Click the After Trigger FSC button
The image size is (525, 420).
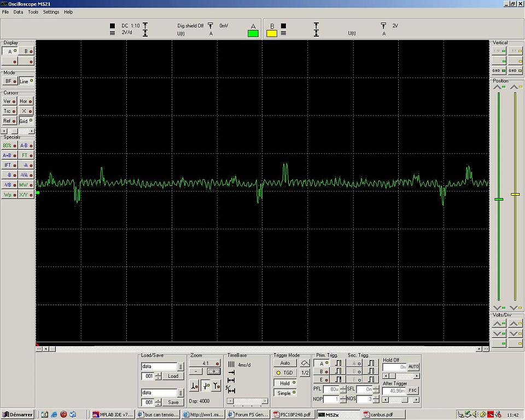[x=412, y=390]
